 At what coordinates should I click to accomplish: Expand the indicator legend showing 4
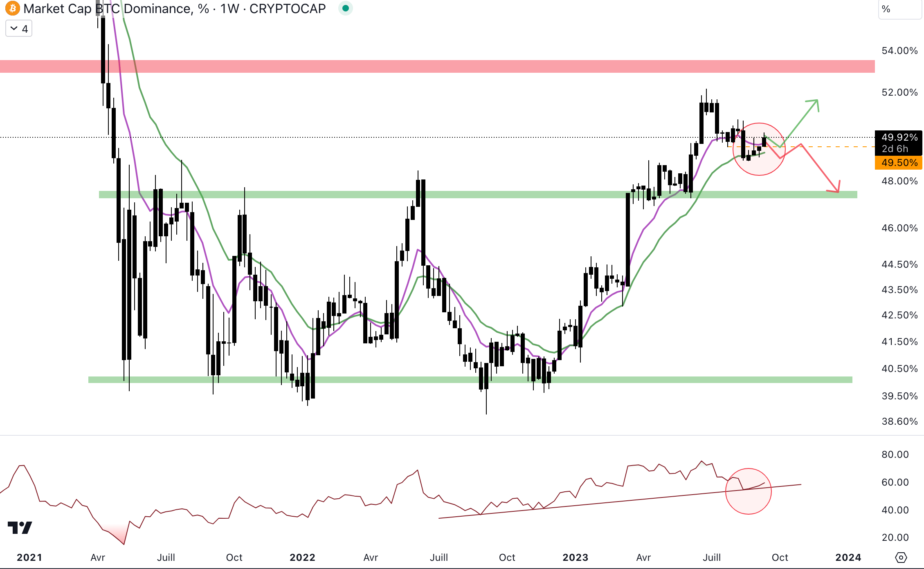(x=19, y=29)
